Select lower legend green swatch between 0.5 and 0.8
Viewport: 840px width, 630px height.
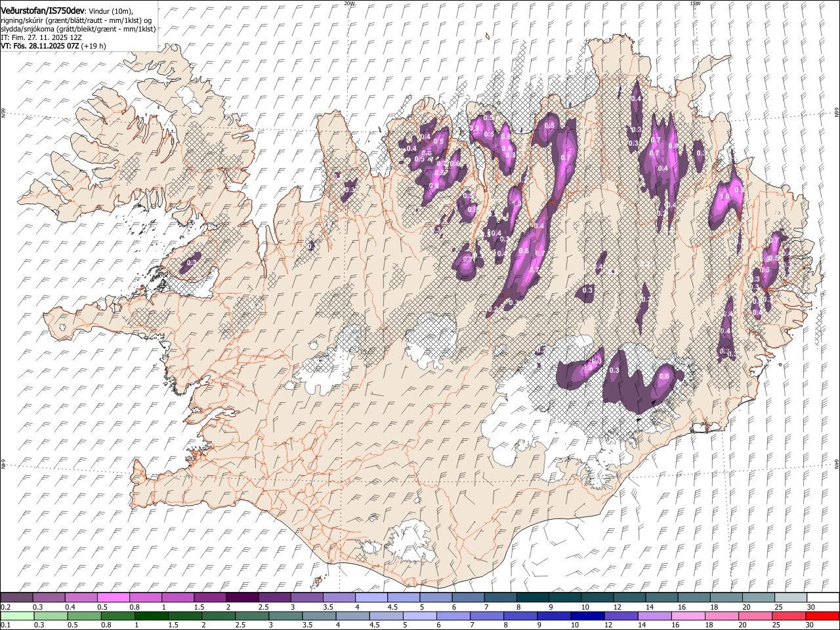click(x=84, y=616)
